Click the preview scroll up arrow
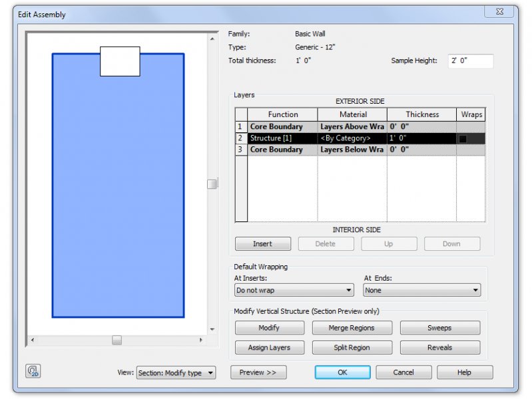The image size is (532, 399). tap(212, 39)
